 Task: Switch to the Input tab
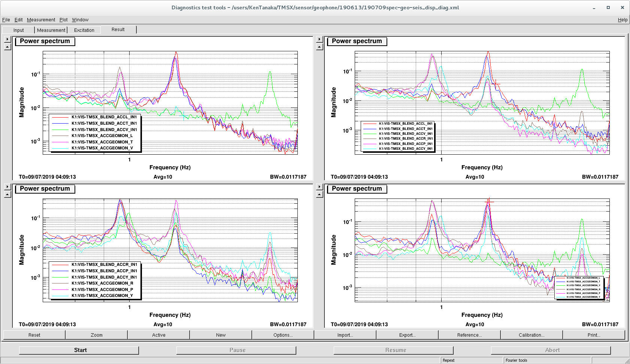(19, 30)
